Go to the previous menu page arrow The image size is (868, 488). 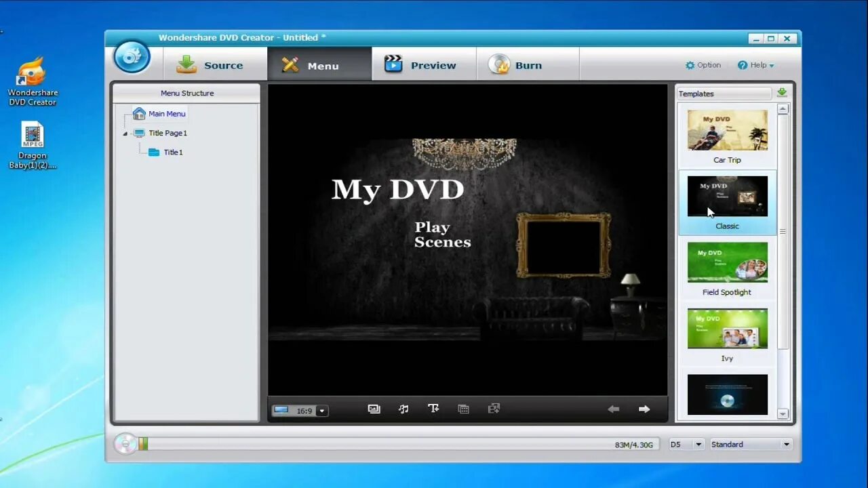pos(614,409)
